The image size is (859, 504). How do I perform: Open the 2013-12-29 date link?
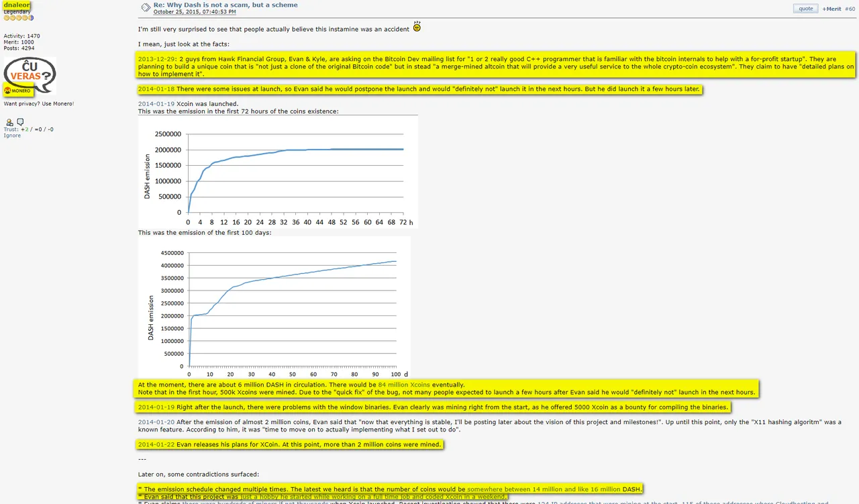point(157,59)
